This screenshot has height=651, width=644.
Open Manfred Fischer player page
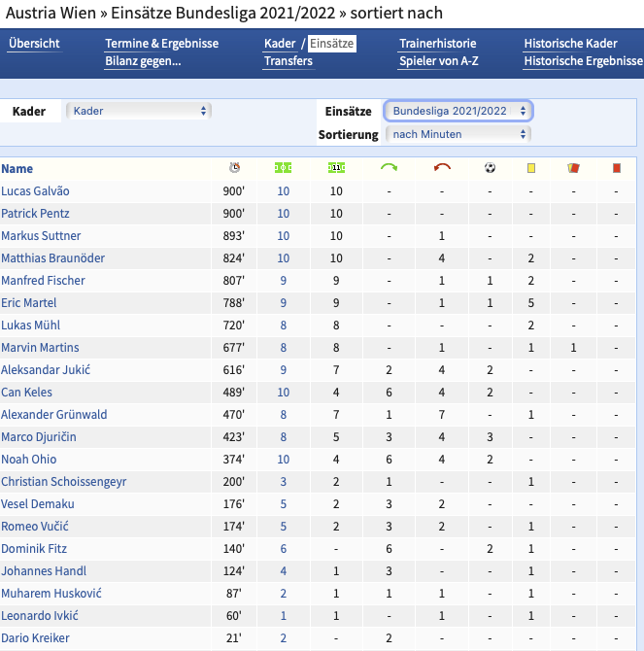point(43,281)
